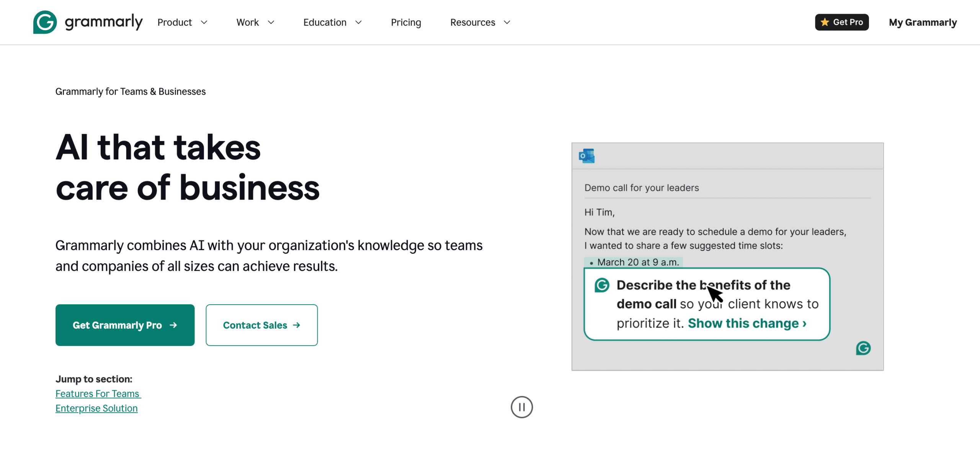
Task: Jump to Enterprise Solution section
Action: 96,408
